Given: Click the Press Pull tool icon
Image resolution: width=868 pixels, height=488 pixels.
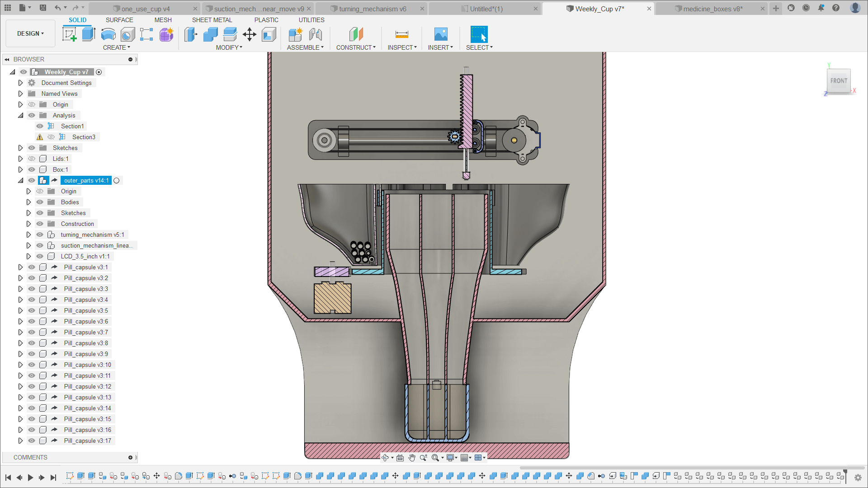Looking at the screenshot, I should [191, 34].
